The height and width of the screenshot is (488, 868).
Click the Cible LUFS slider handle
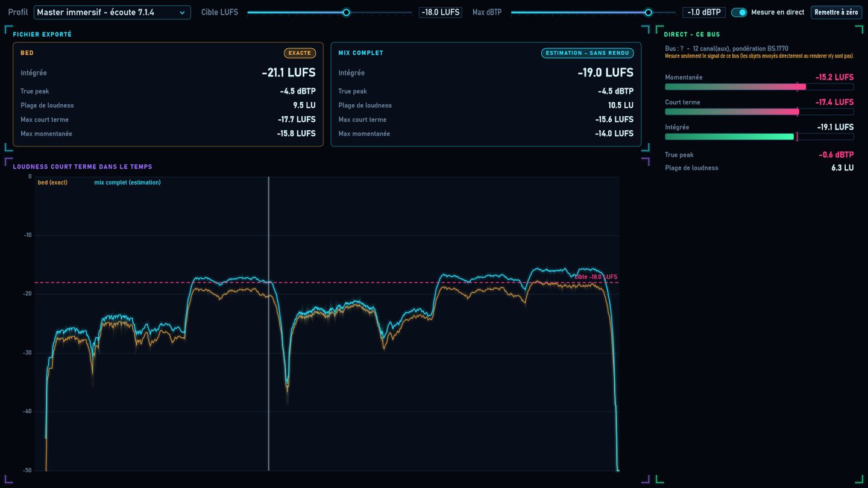pos(346,12)
